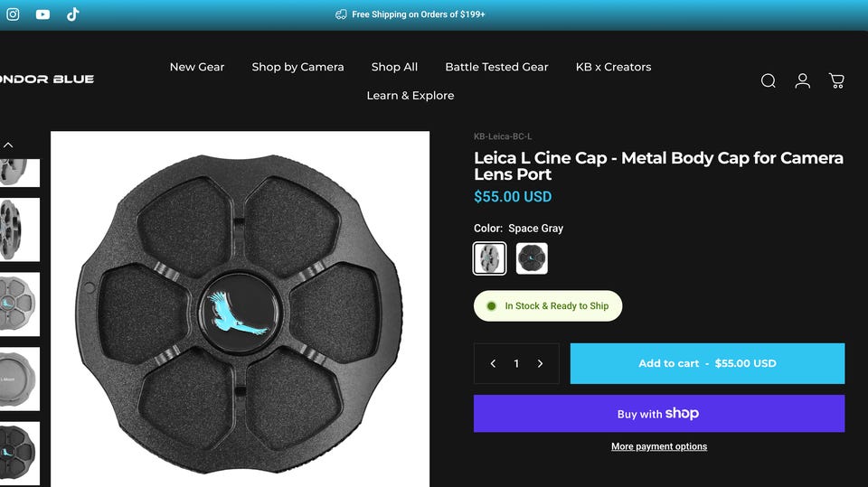Viewport: 868px width, 487px height.
Task: Open the account profile icon
Action: pyautogui.click(x=802, y=80)
